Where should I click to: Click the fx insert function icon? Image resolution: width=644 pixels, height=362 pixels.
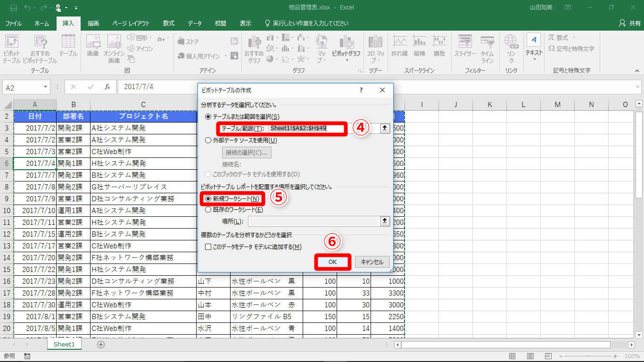coord(107,87)
